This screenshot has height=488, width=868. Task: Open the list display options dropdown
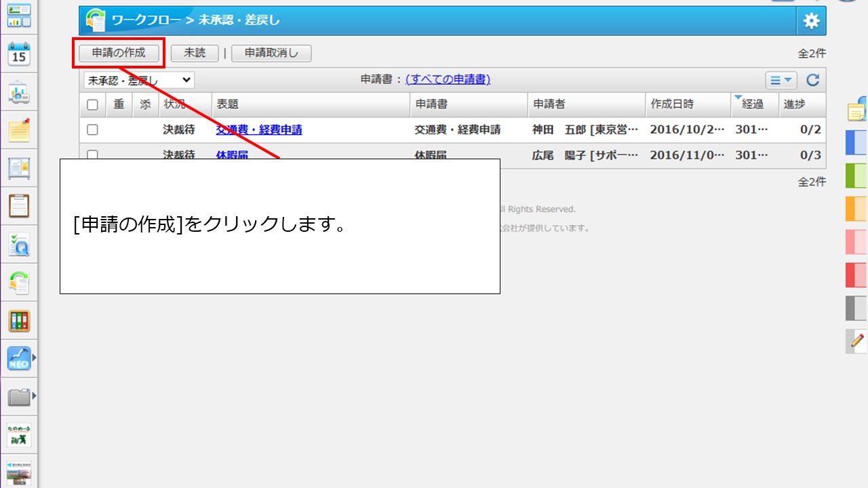pyautogui.click(x=781, y=79)
